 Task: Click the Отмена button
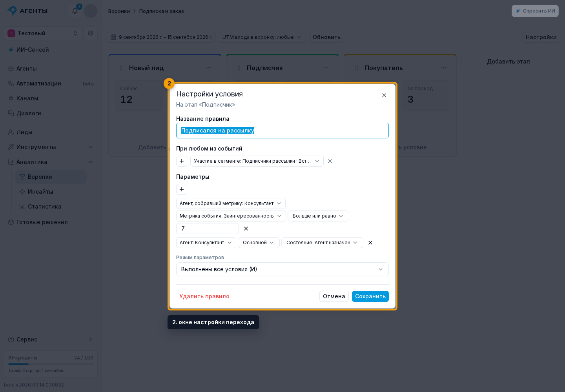tap(334, 296)
